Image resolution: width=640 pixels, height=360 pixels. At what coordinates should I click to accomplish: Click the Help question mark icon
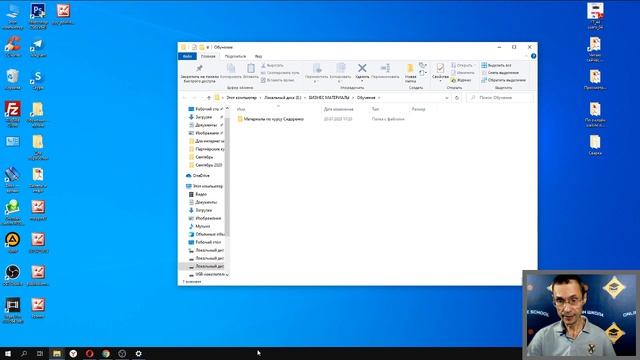(x=533, y=56)
